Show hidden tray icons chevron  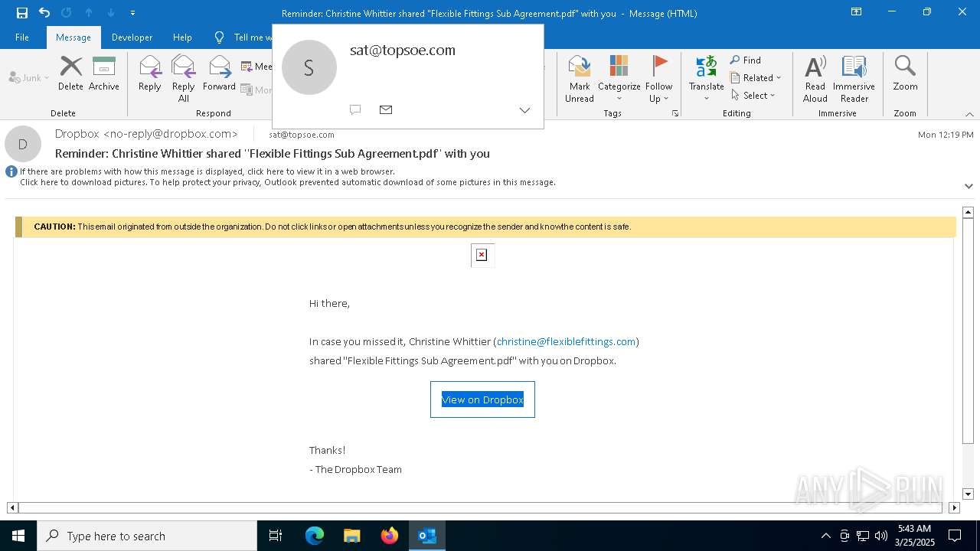[x=825, y=536]
